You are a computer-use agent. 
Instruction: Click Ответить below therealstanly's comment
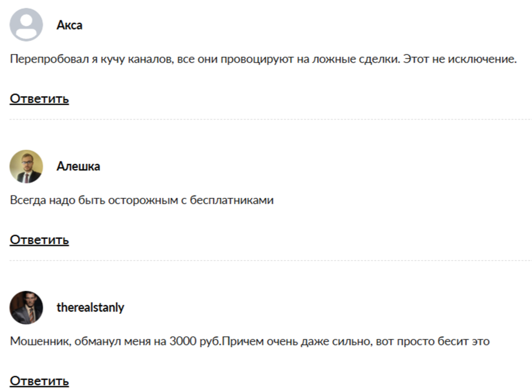(x=39, y=381)
